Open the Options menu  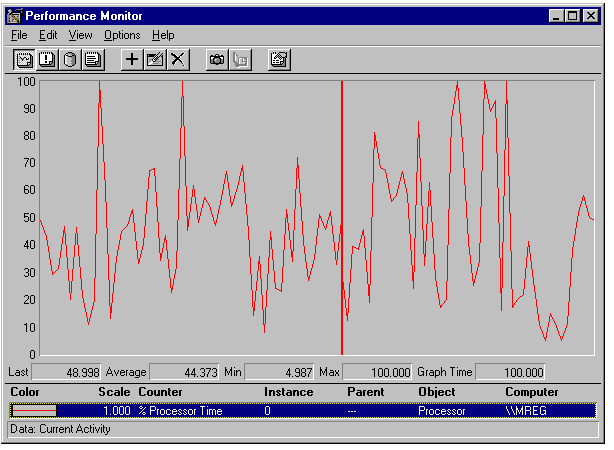[122, 35]
